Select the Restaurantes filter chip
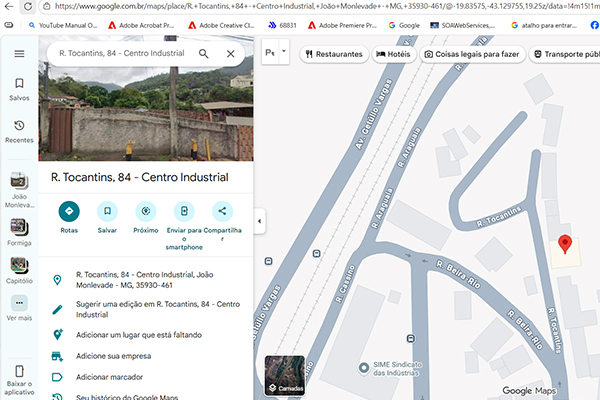The height and width of the screenshot is (400, 600). coord(334,53)
